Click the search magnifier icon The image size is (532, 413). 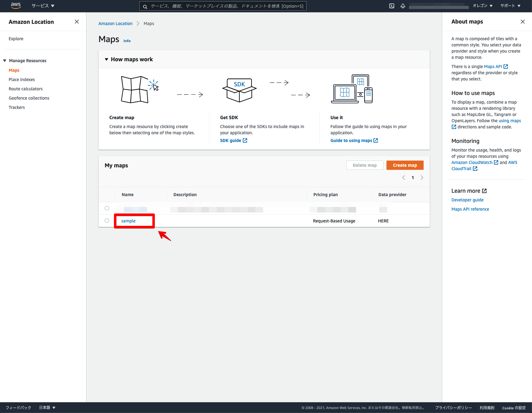(x=145, y=6)
